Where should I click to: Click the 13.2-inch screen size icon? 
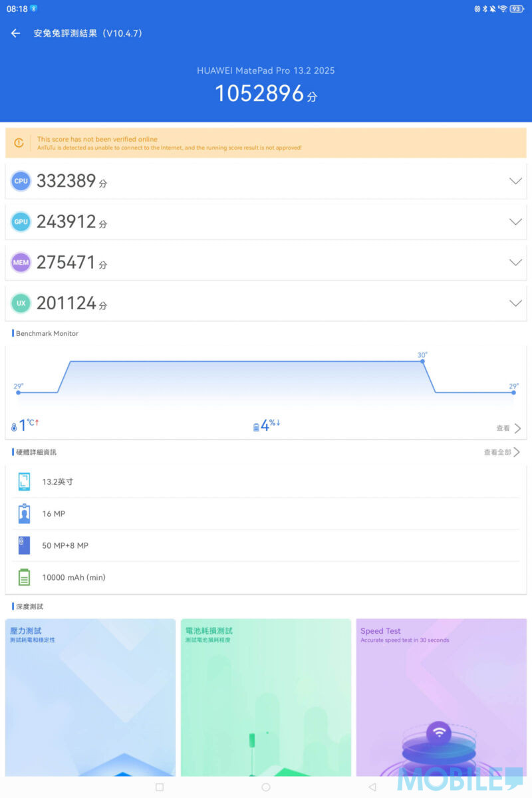[25, 481]
